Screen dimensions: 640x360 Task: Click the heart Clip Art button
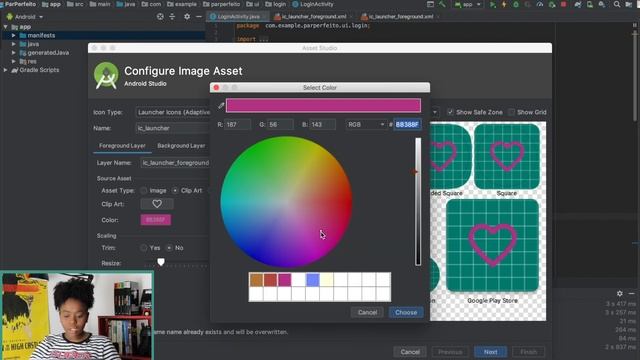157,204
